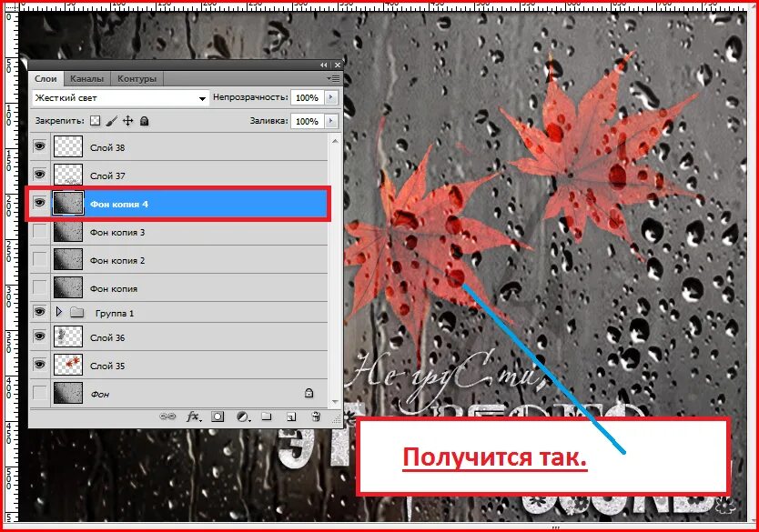Show the Фон background layer
This screenshot has height=532, width=759.
[39, 393]
